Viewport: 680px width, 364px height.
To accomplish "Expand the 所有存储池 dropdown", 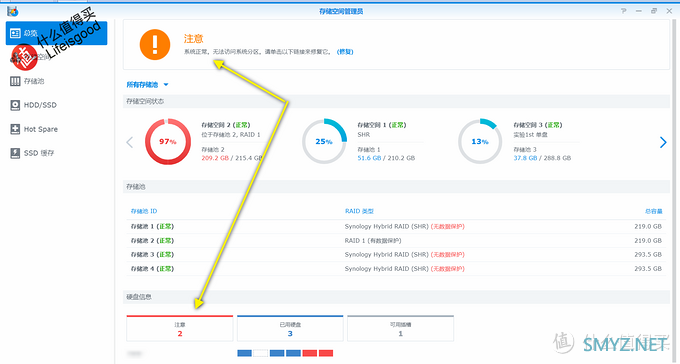I will tap(147, 85).
